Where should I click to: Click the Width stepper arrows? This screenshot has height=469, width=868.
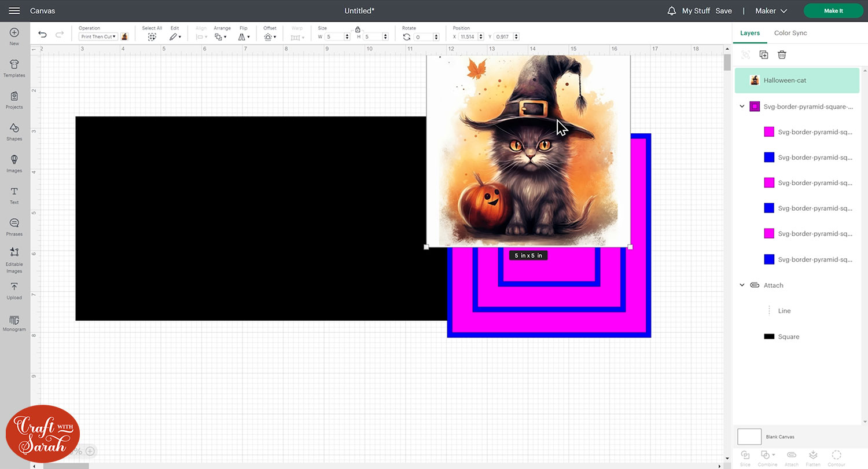click(x=347, y=36)
